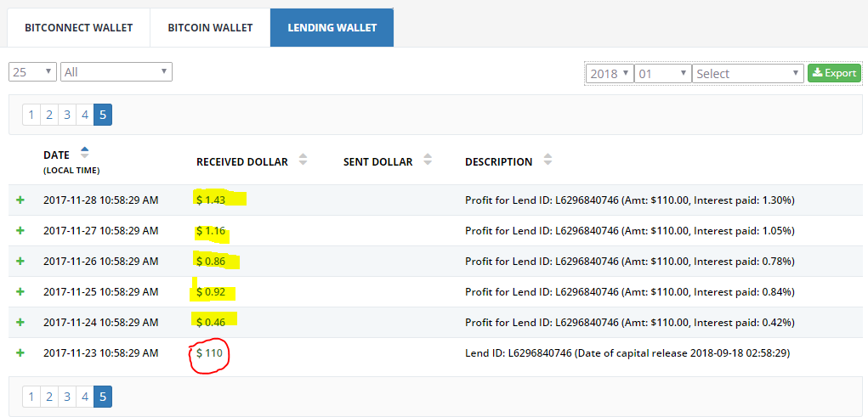Click the $ 0.46 received amount
The width and height of the screenshot is (868, 417).
[211, 322]
